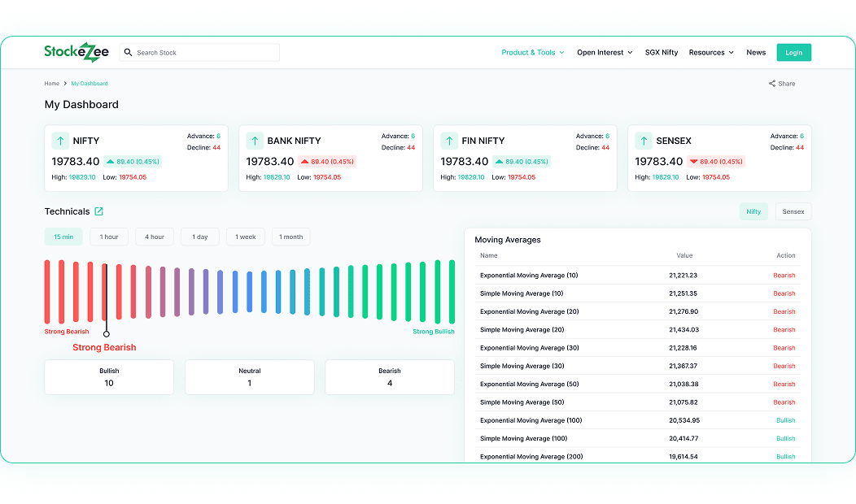Screen dimensions: 856x504
Task: Select the 1 month timeframe
Action: pyautogui.click(x=291, y=237)
